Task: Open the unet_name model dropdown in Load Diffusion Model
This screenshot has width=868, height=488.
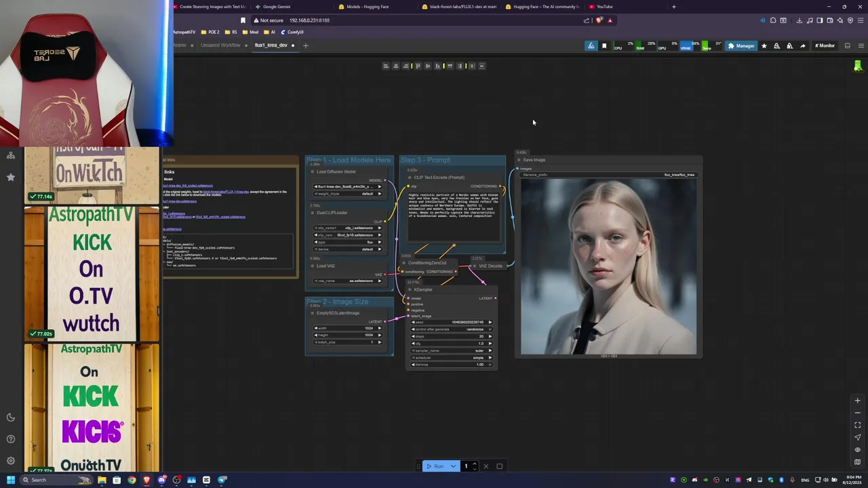Action: click(348, 186)
